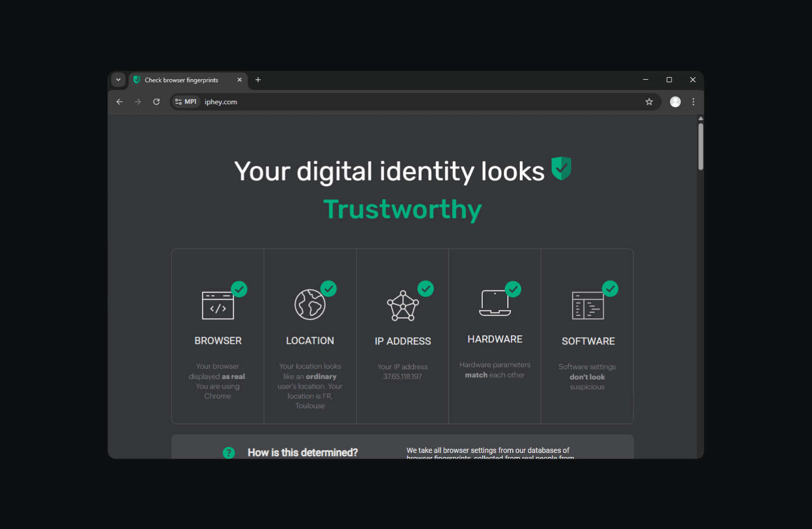
Task: Click the green question mark icon
Action: coord(228,452)
